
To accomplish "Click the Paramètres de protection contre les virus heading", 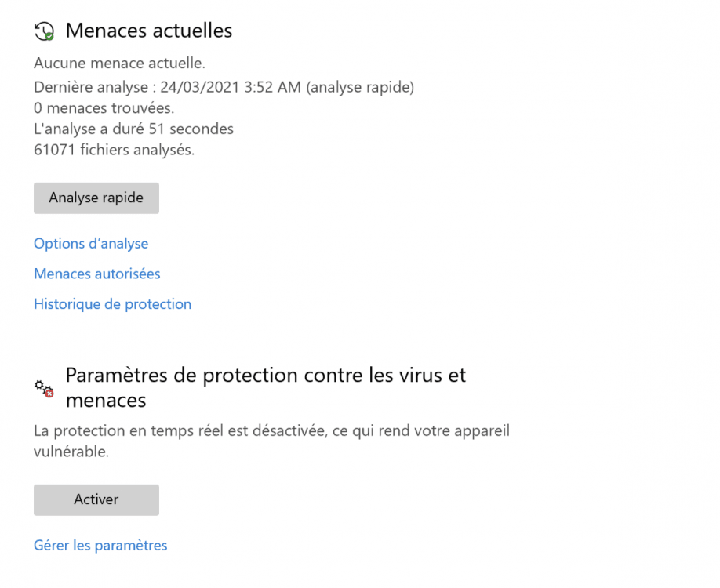I will pos(266,387).
